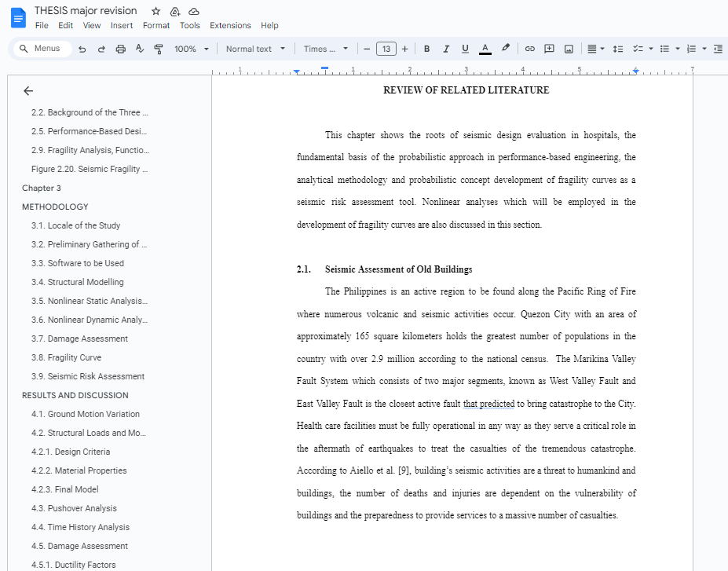The image size is (728, 571).
Task: Jump to METHODOLOGY in outline
Action: 55,207
